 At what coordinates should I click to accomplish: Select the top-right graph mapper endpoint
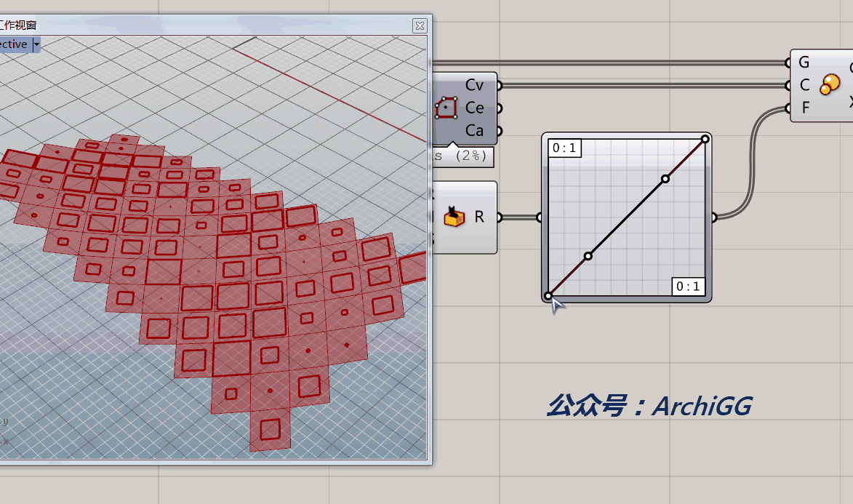[705, 139]
